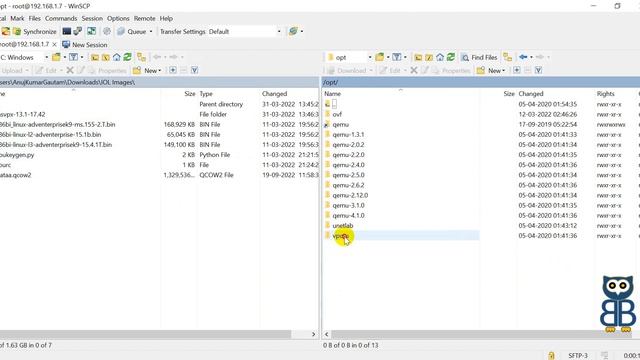The height and width of the screenshot is (360, 640).
Task: Click the remote panel select files plus icon
Action: [x=517, y=71]
